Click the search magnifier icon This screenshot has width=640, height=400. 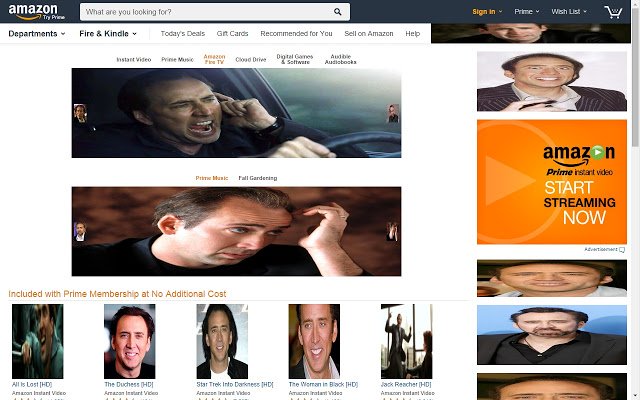(338, 12)
